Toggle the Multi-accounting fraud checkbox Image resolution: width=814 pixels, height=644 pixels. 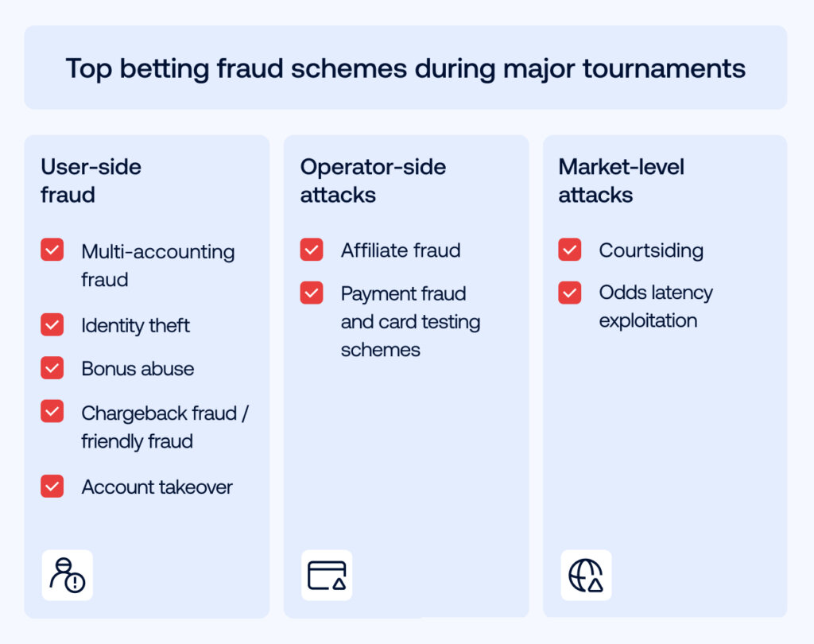pyautogui.click(x=52, y=250)
